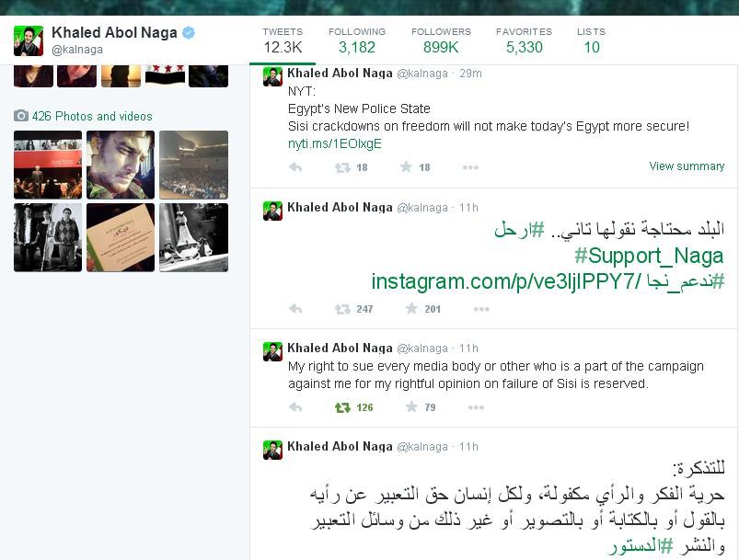Reply to the NYT Egypt police state tweet
Screen dimensions: 739x560
click(x=295, y=167)
